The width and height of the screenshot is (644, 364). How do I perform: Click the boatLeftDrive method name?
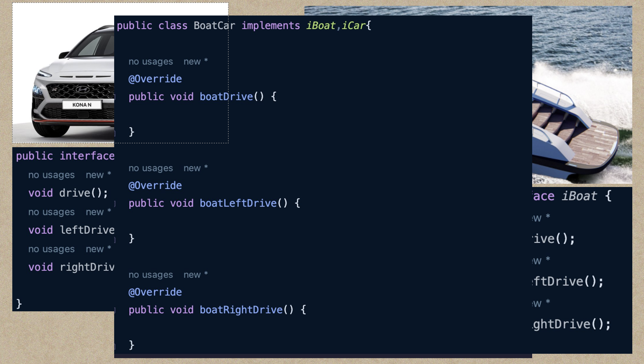click(238, 203)
